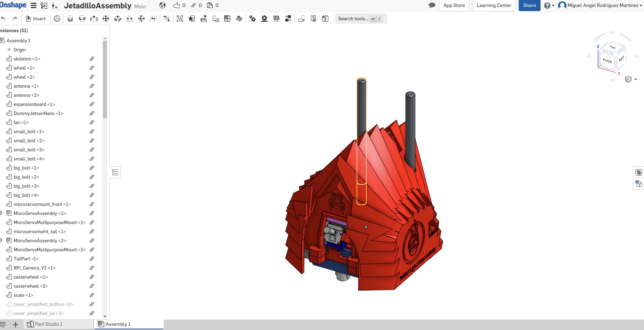This screenshot has width=644, height=330.
Task: Select the Screw relation tool icon
Action: click(x=276, y=19)
